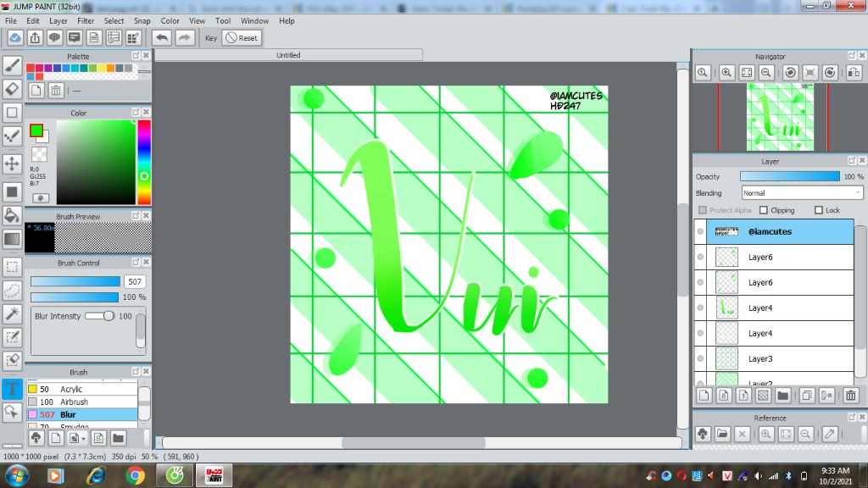The image size is (868, 488).
Task: Click the Undo arrow
Action: click(162, 38)
